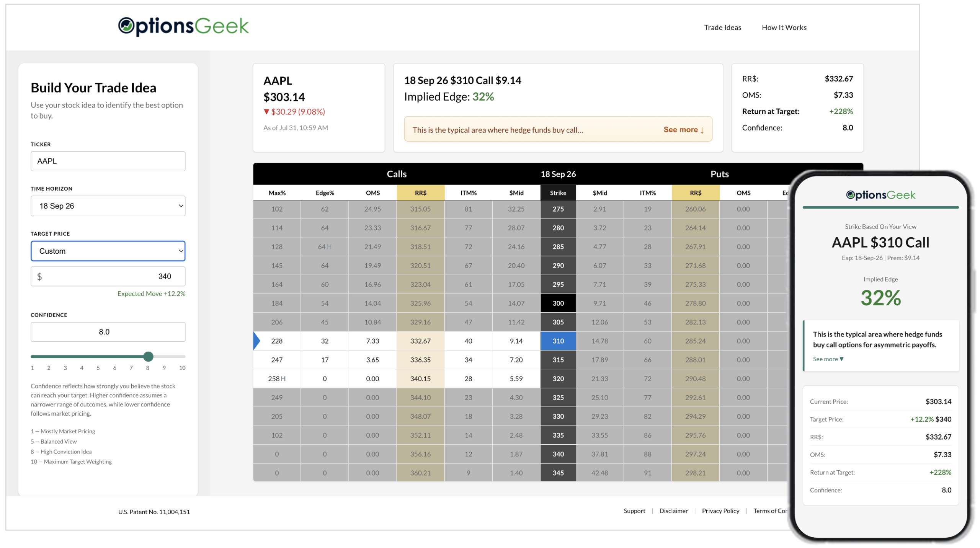
Task: Click the custom target price field showing 340
Action: tap(108, 276)
